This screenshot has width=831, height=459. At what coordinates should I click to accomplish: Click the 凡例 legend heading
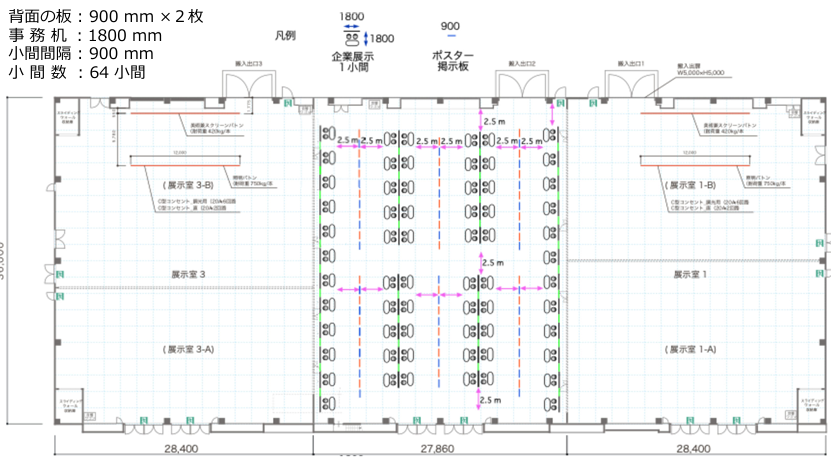pos(285,34)
